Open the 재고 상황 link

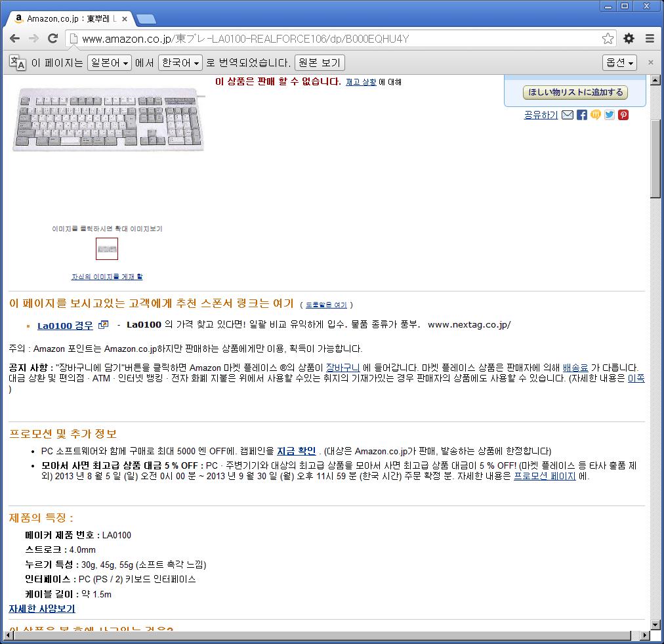point(361,82)
